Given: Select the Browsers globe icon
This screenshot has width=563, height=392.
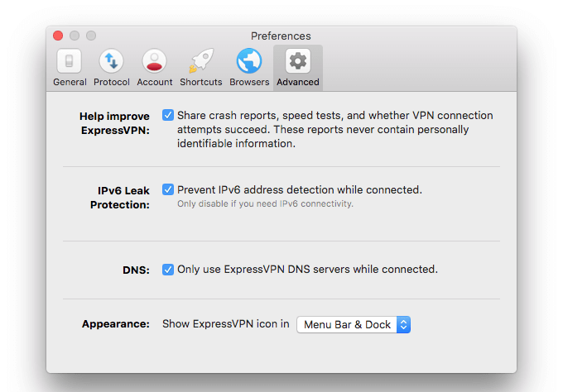Looking at the screenshot, I should pyautogui.click(x=249, y=61).
